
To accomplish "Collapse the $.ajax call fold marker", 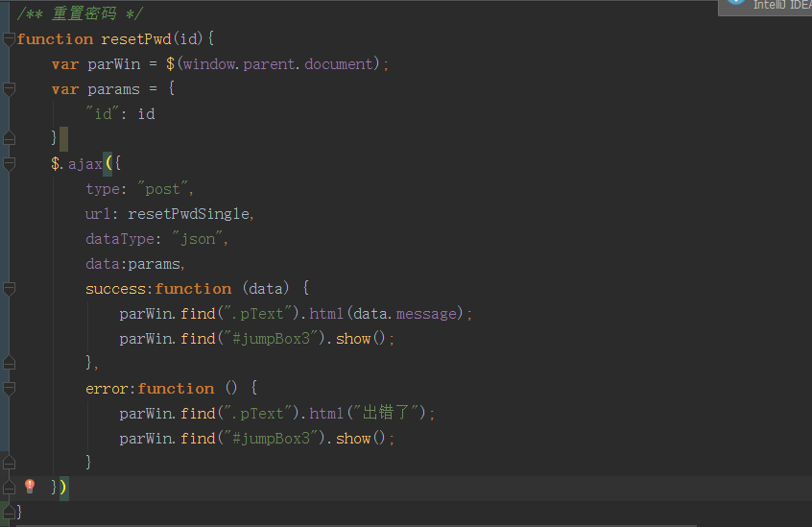I will (x=9, y=163).
